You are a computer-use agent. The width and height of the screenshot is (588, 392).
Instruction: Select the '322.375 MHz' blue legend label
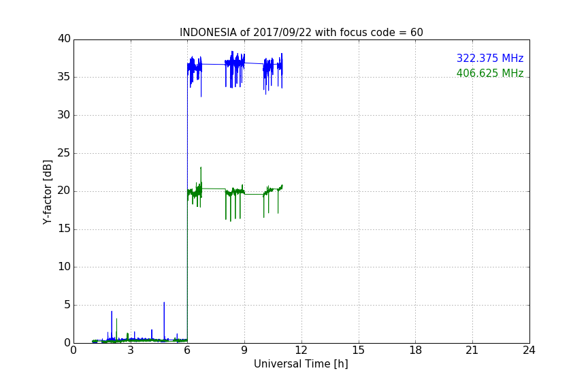(490, 58)
